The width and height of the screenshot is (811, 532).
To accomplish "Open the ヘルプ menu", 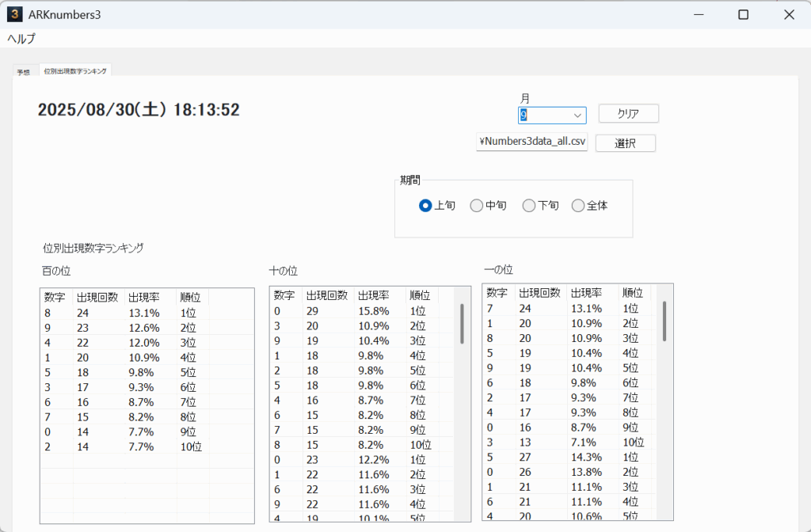I will [x=21, y=38].
